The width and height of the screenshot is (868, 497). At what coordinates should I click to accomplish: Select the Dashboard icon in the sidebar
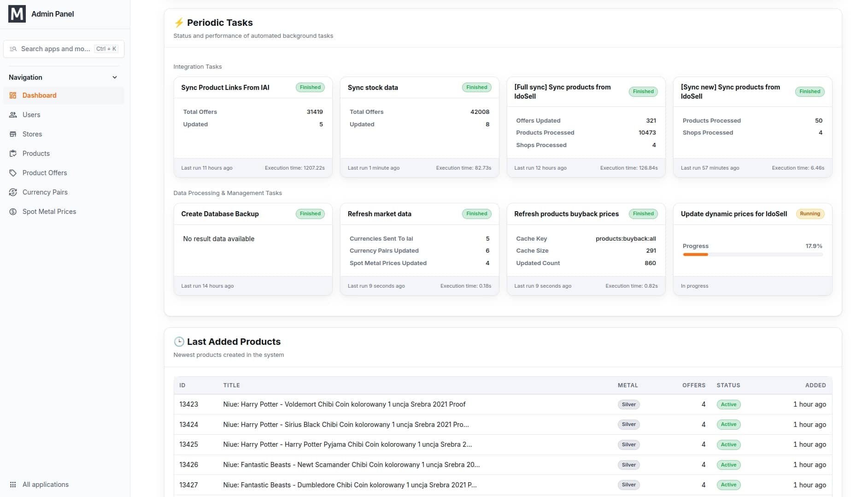[x=13, y=95]
